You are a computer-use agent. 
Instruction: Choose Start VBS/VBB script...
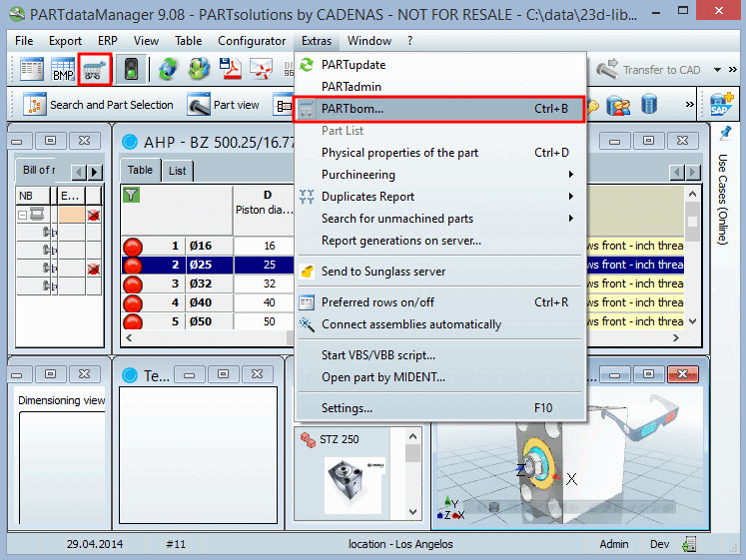tap(439, 355)
